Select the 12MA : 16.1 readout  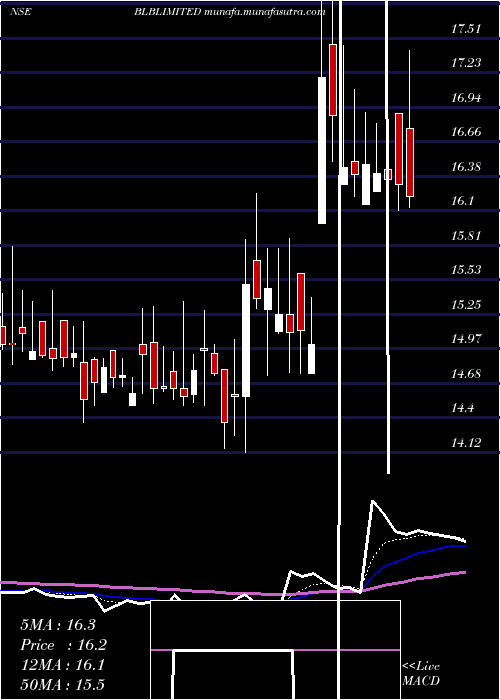pyautogui.click(x=62, y=665)
